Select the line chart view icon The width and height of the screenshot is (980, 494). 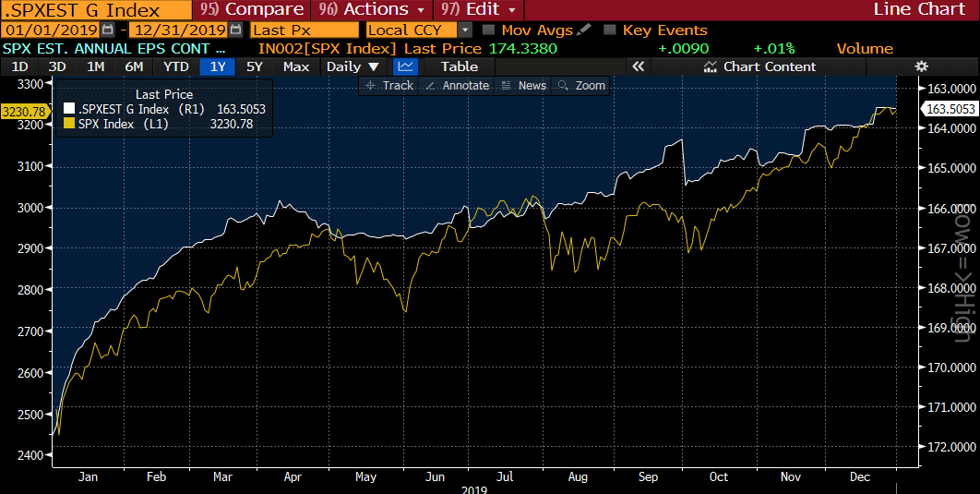click(x=405, y=66)
